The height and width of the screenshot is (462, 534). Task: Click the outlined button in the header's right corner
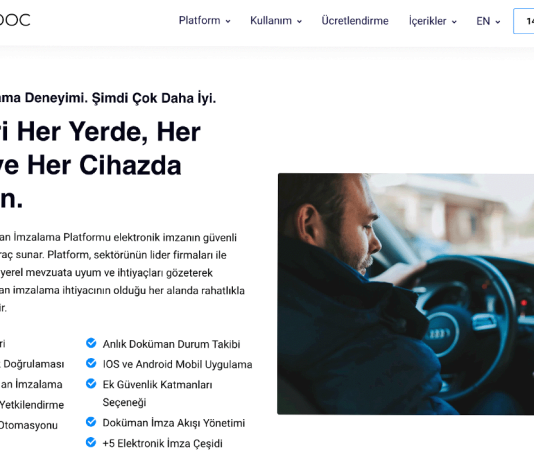point(523,21)
